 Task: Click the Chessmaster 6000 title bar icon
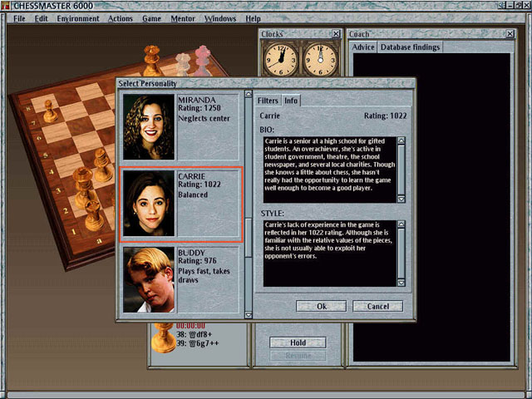5,6
